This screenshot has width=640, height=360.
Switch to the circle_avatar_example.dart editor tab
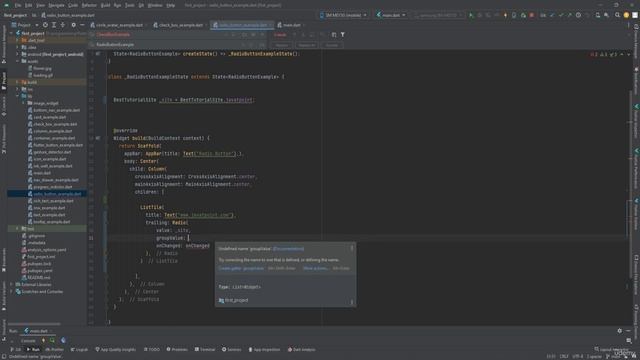point(120,25)
